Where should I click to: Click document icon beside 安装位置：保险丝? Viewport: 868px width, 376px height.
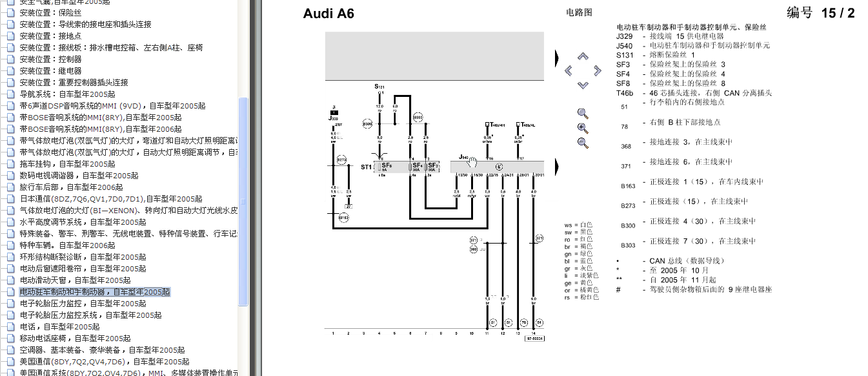[x=10, y=12]
